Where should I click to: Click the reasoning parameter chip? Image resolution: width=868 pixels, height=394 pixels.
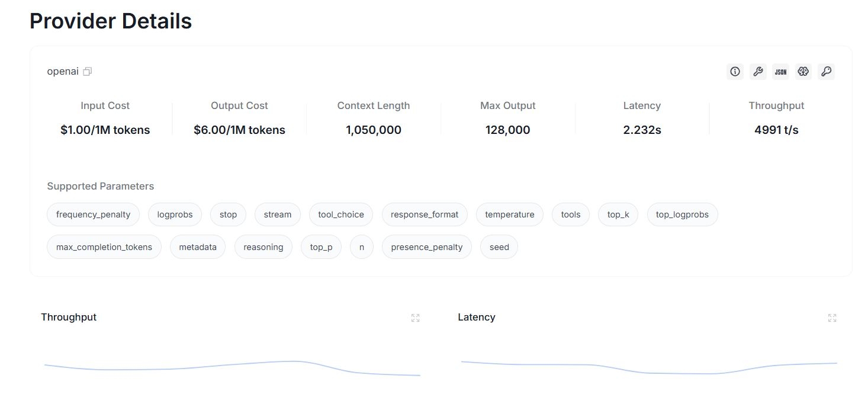coord(263,247)
